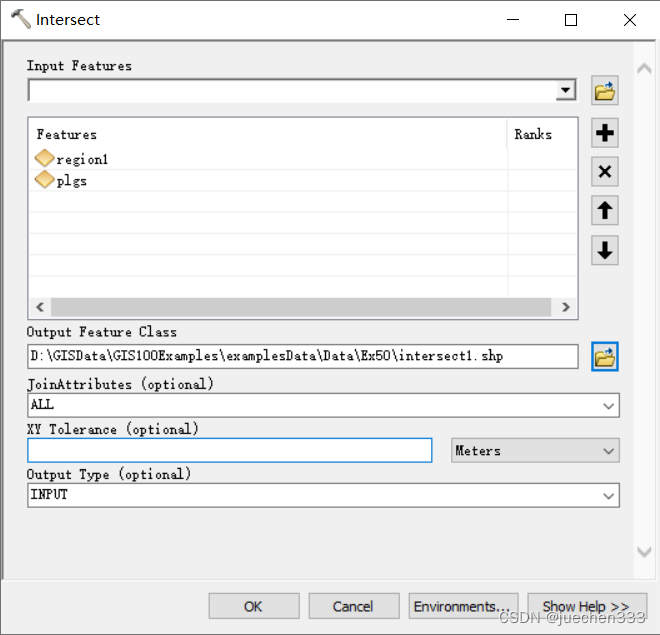Click the plus button to add feature

(x=604, y=133)
